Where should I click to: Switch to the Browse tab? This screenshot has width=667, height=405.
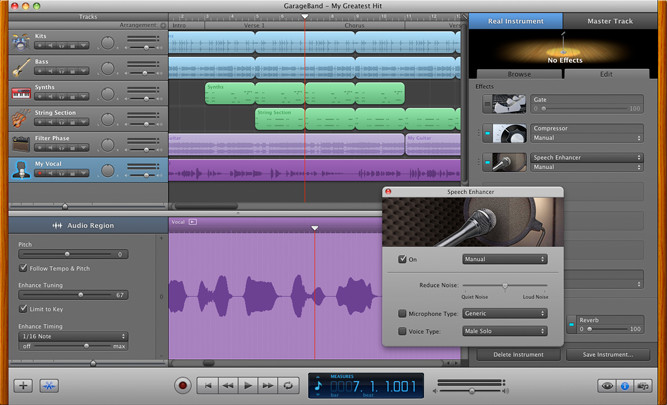coord(519,74)
